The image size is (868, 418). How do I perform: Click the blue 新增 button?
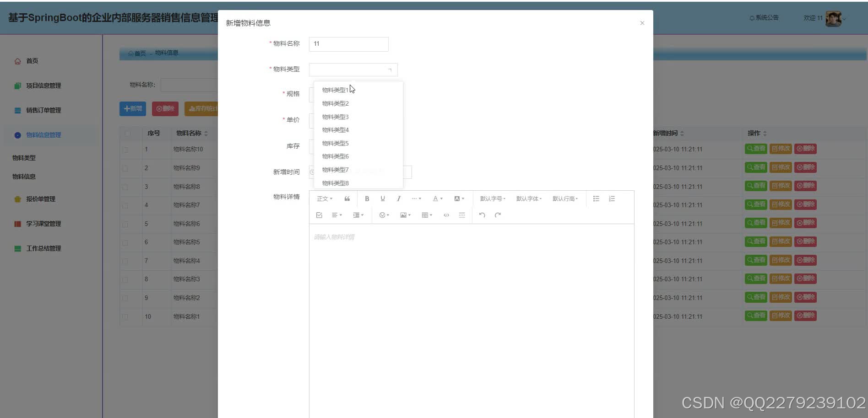[x=133, y=109]
